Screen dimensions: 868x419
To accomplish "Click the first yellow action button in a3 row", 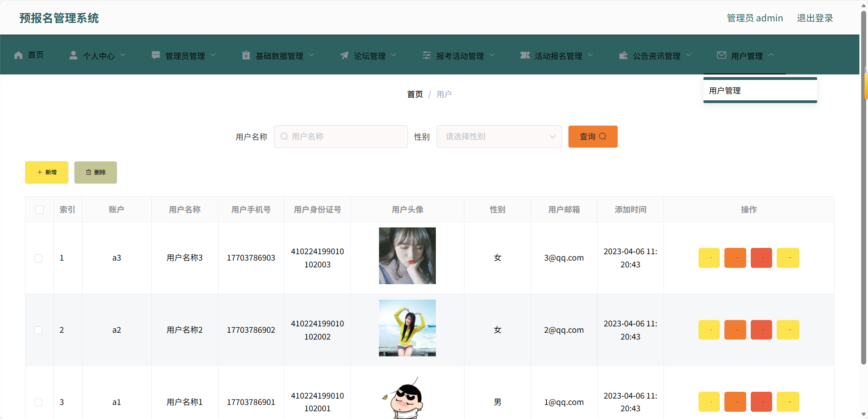I will tap(709, 258).
